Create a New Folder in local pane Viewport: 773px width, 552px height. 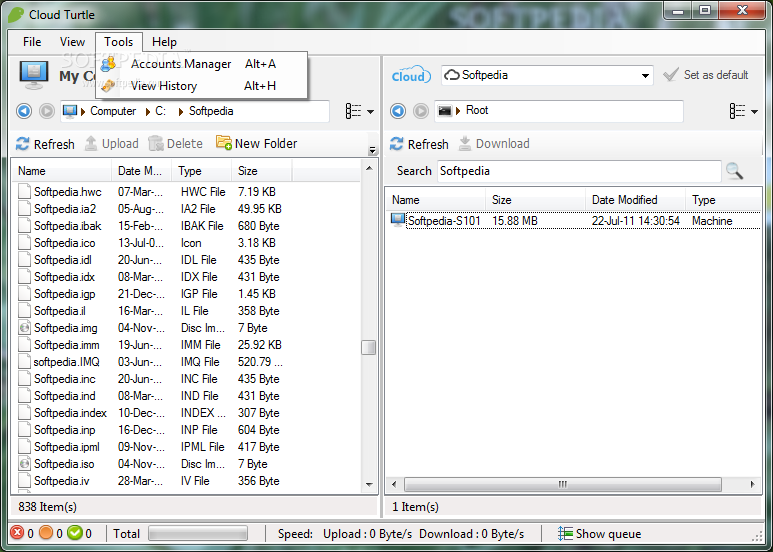[256, 143]
